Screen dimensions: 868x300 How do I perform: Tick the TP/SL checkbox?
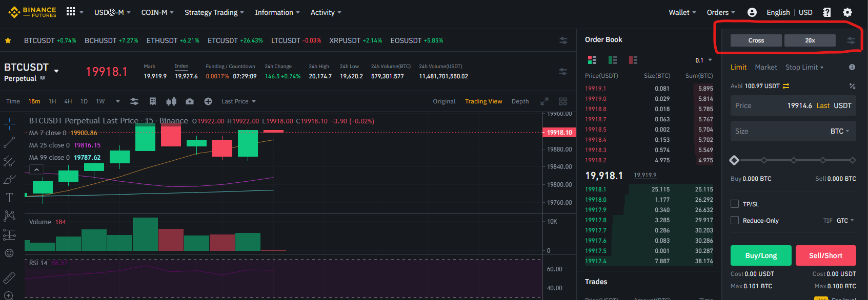[735, 204]
